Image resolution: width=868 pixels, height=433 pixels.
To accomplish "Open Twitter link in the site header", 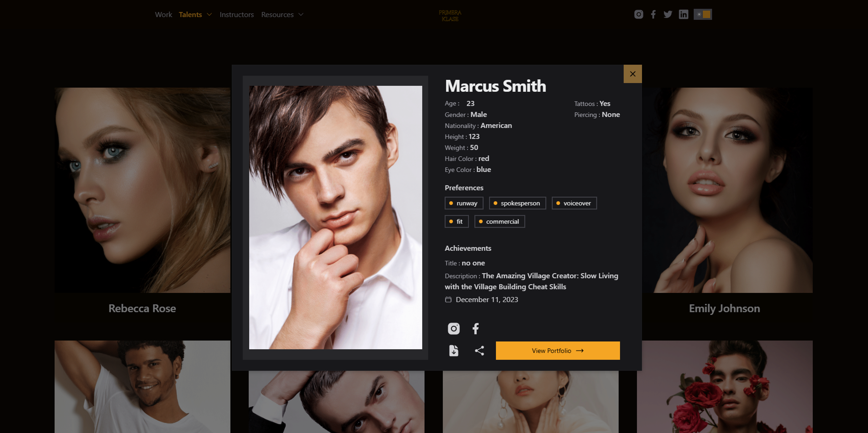I will [x=668, y=14].
